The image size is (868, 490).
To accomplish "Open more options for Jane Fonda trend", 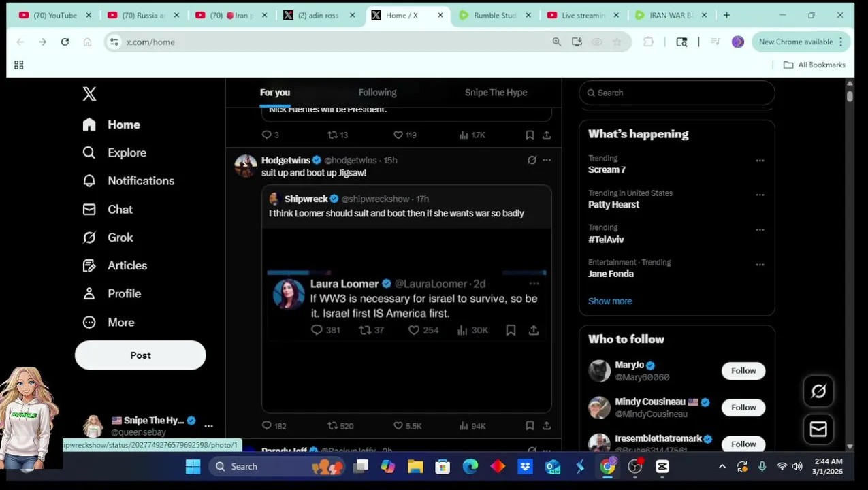I will click(x=760, y=265).
